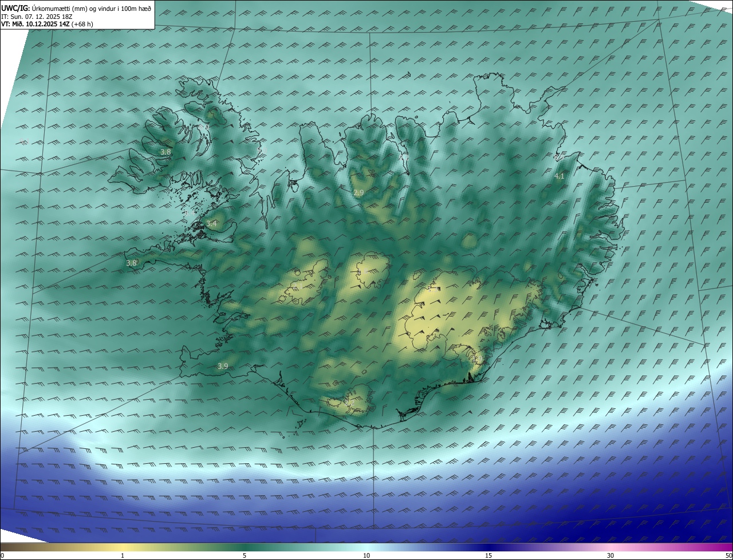The width and height of the screenshot is (733, 560).
Task: Click the 3.8 value on Snæfellsnes peninsula
Action: pyautogui.click(x=131, y=263)
